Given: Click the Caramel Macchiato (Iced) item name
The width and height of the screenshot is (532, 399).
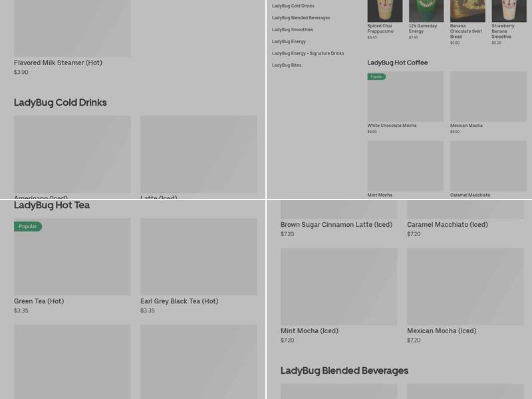Looking at the screenshot, I should pos(448,225).
